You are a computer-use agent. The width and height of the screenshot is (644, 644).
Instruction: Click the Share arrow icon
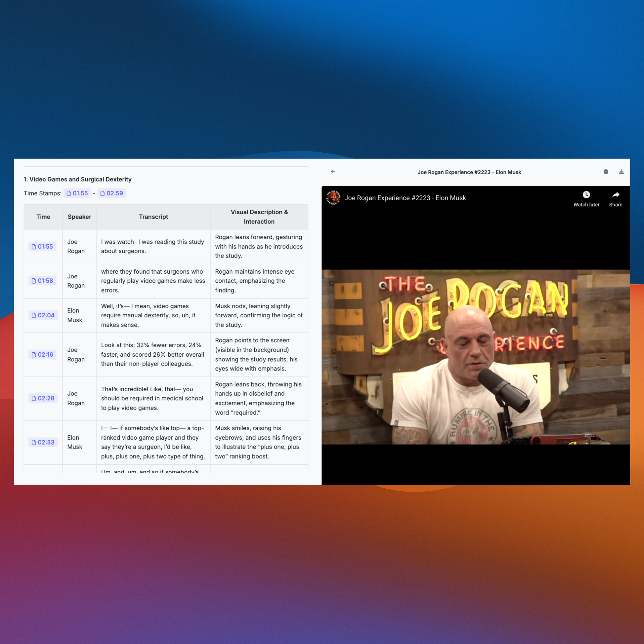pos(615,195)
